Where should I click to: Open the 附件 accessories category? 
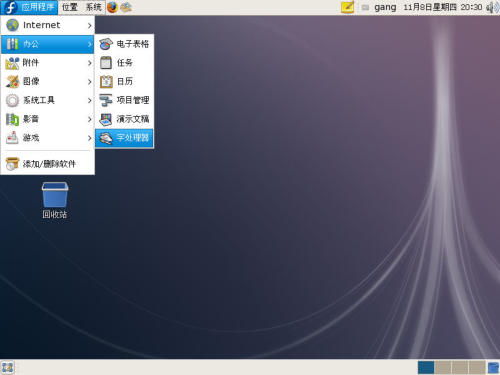pos(48,63)
